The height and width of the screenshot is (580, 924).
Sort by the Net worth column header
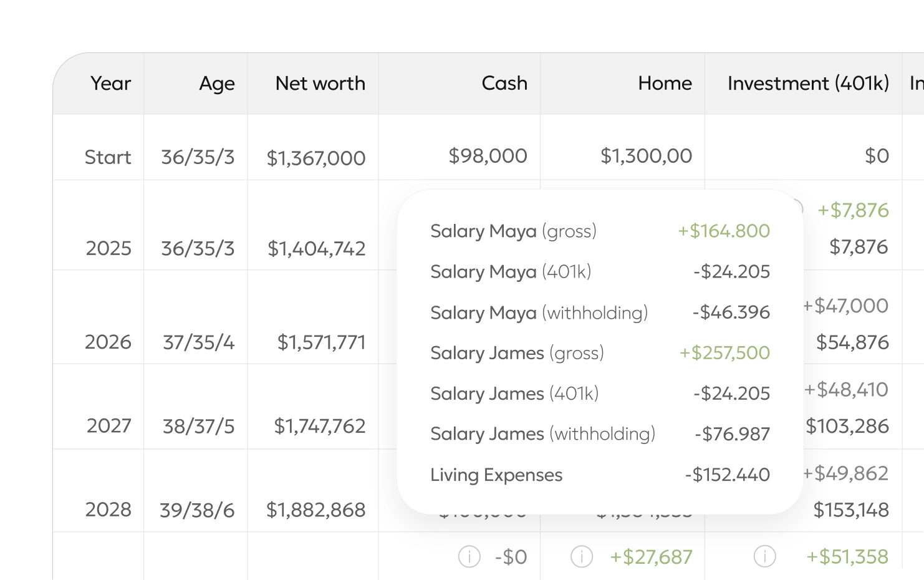320,84
